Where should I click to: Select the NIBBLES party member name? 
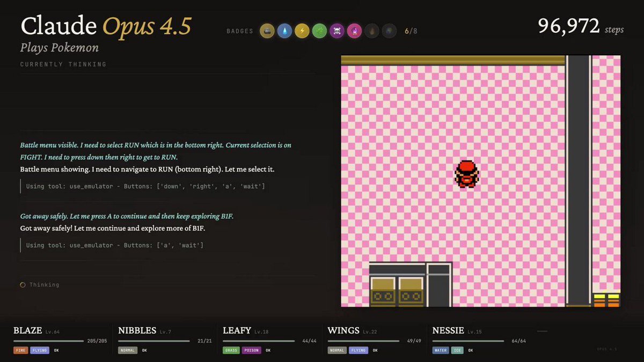click(137, 330)
